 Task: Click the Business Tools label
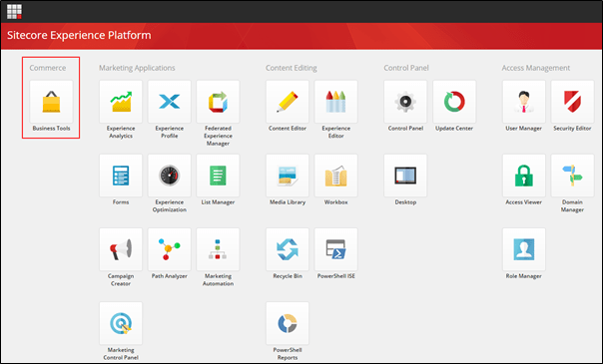tap(51, 129)
